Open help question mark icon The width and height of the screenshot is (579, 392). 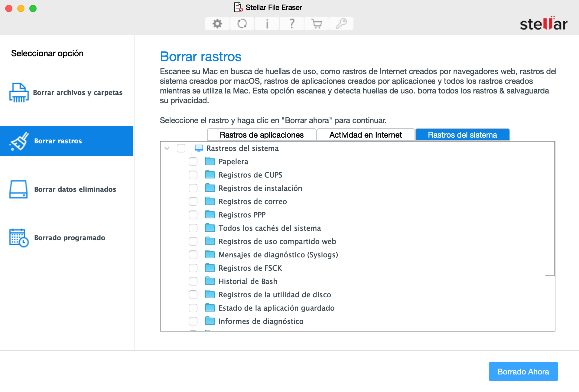292,24
